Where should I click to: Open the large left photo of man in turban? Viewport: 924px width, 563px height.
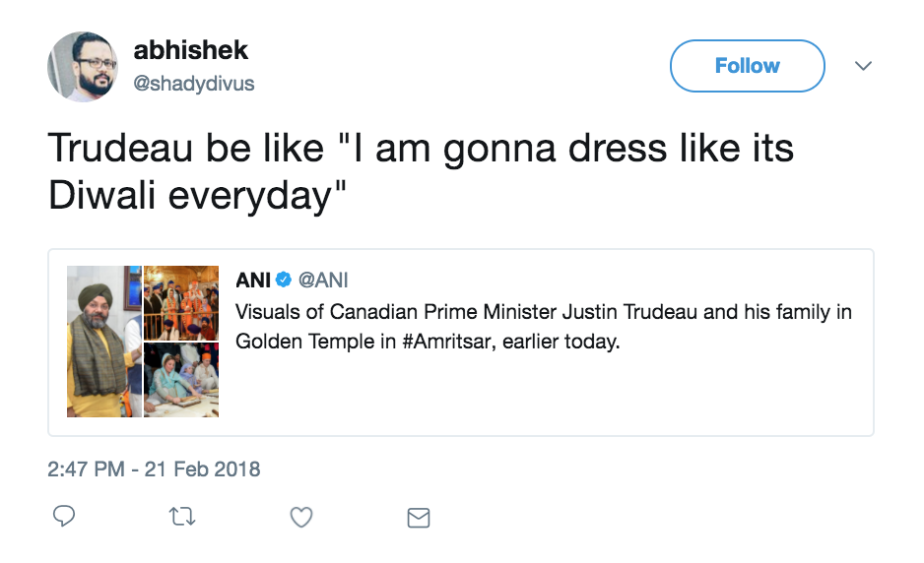tap(103, 341)
